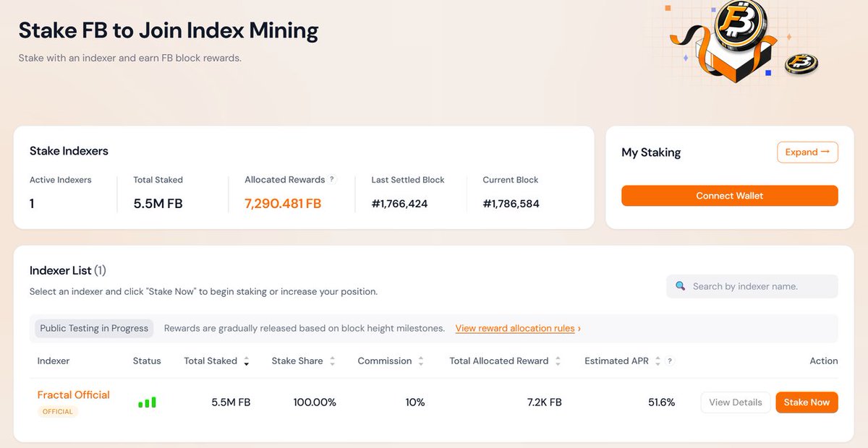
Task: Stake now with Fractal Official
Action: point(807,402)
